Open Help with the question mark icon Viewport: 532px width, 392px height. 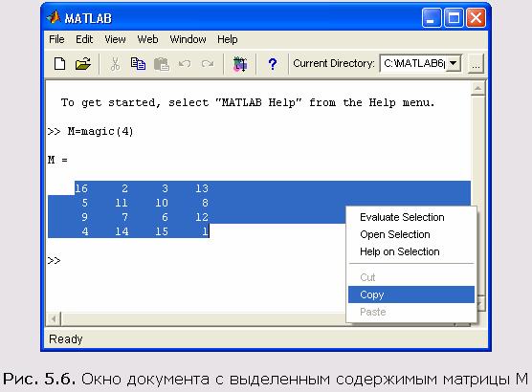(272, 64)
